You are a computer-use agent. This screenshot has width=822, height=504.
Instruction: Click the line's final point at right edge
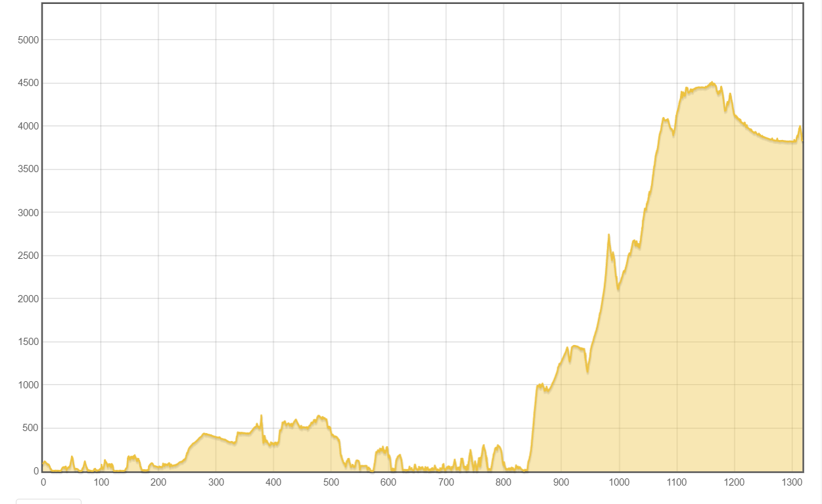pos(802,141)
